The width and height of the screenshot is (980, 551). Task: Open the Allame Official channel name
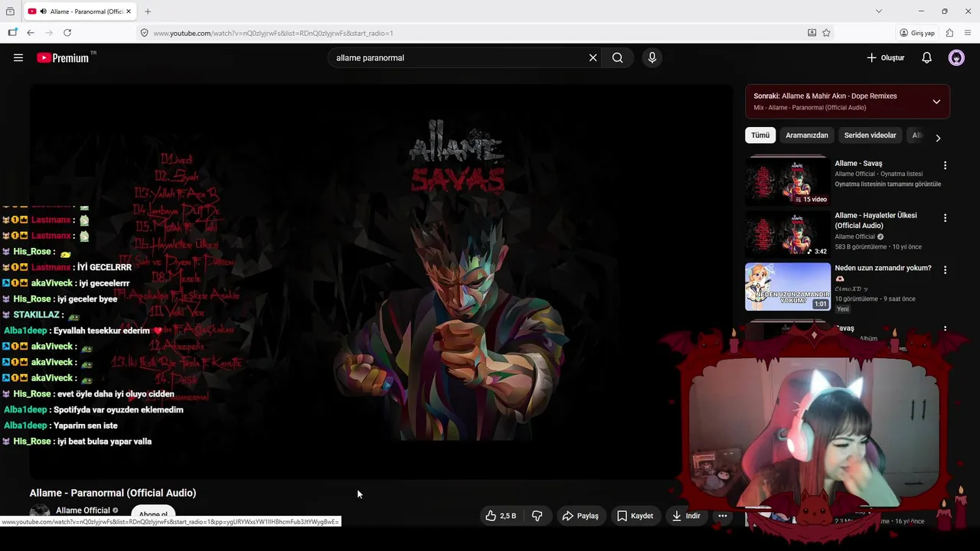click(83, 510)
